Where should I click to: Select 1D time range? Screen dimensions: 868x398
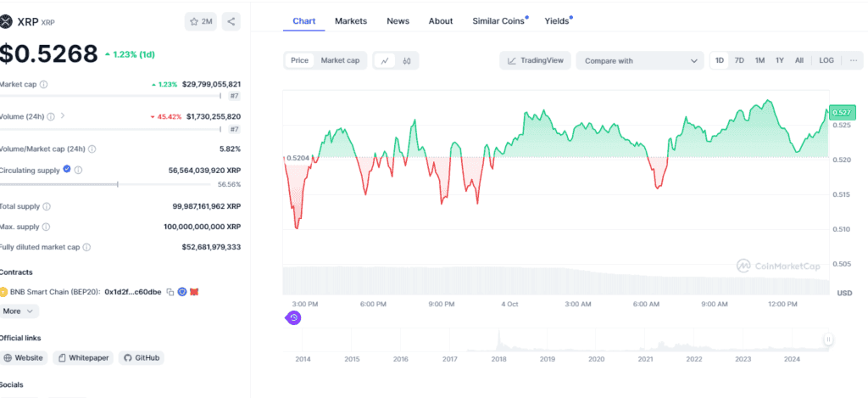720,60
